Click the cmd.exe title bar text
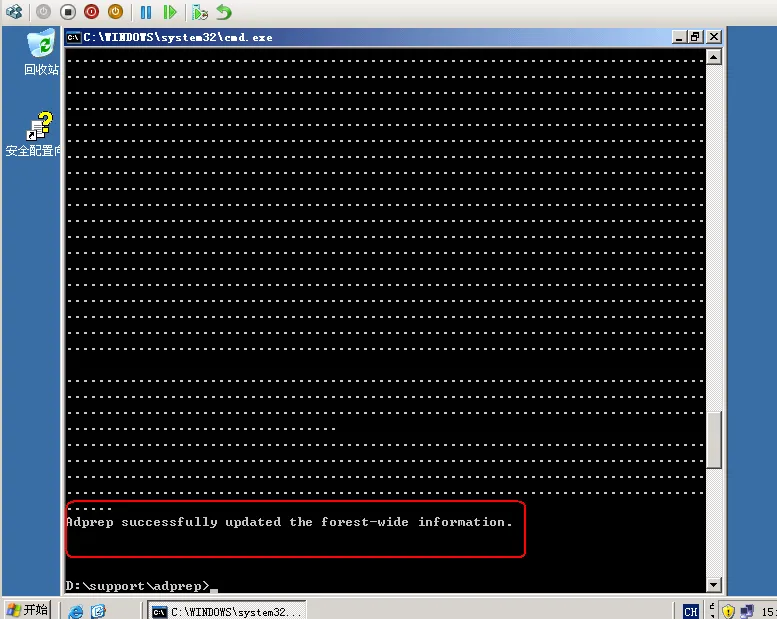The image size is (777, 619). click(178, 37)
